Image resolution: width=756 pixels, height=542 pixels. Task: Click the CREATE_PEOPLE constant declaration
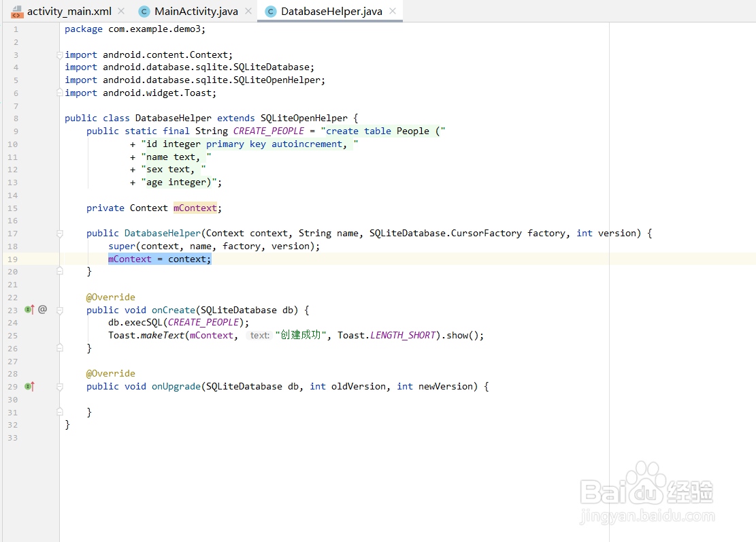[x=269, y=131]
